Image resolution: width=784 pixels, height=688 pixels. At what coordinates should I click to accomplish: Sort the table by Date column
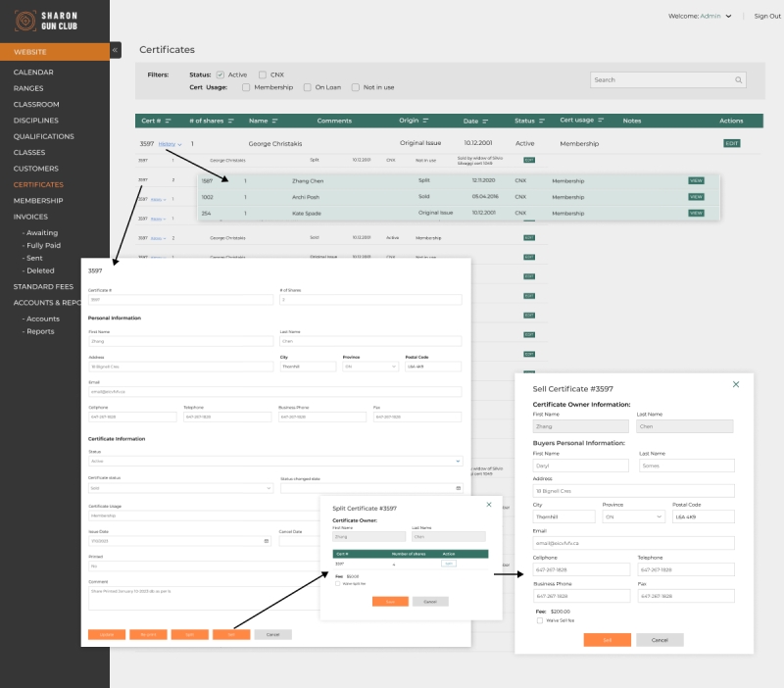point(477,121)
